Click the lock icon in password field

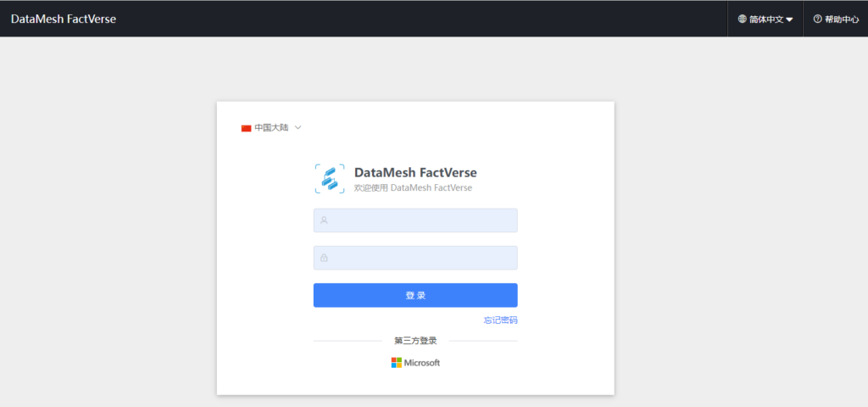324,258
